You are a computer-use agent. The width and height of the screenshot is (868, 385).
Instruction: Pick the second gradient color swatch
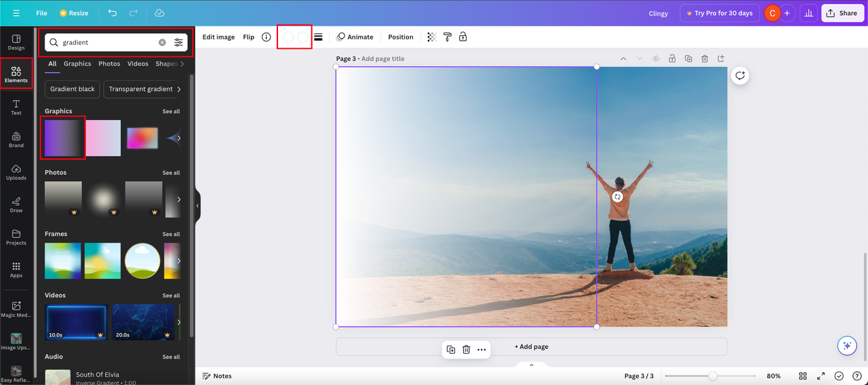click(302, 37)
